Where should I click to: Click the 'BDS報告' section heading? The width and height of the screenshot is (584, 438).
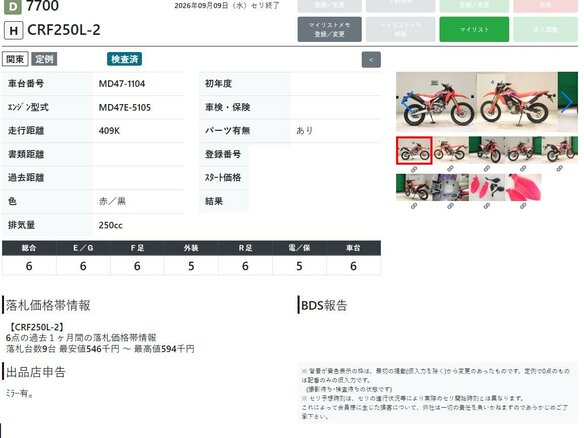tap(324, 305)
